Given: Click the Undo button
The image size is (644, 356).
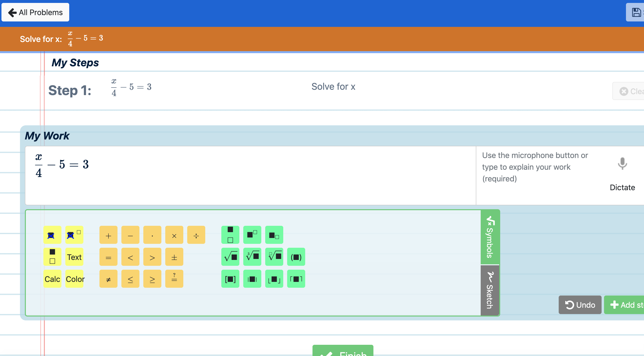Looking at the screenshot, I should click(580, 305).
